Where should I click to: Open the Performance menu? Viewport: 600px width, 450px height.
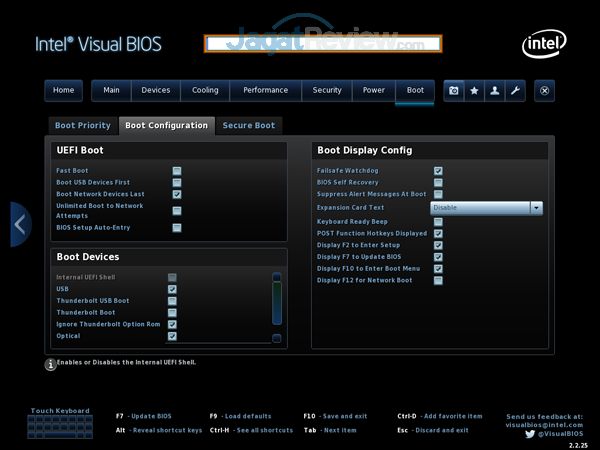coord(265,90)
